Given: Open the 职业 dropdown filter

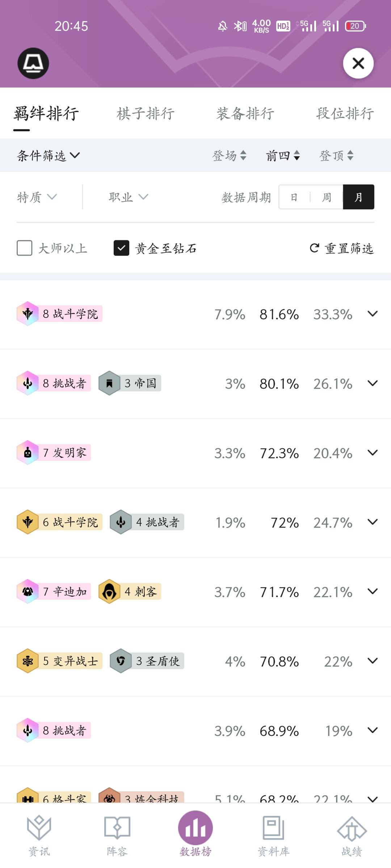Looking at the screenshot, I should [x=129, y=197].
